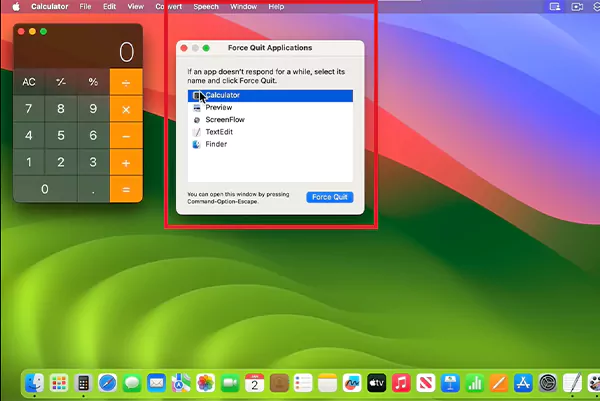Tap the 4 key in Calculator
Image resolution: width=600 pixels, height=401 pixels.
(x=29, y=136)
